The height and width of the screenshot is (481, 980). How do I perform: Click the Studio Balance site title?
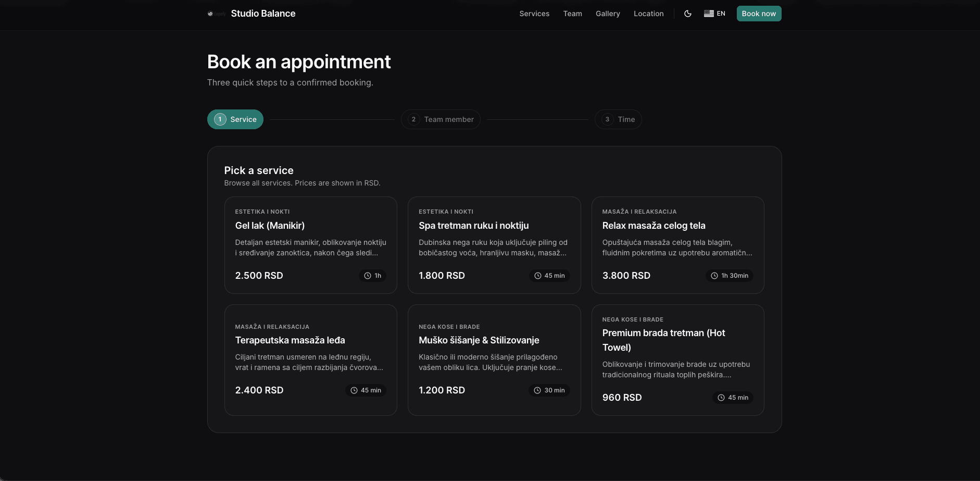(x=263, y=14)
